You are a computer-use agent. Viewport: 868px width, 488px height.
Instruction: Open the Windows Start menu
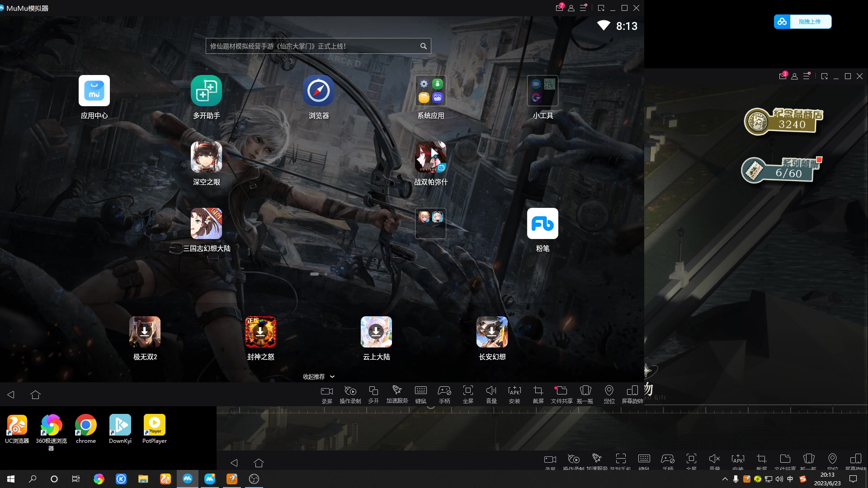tap(11, 479)
